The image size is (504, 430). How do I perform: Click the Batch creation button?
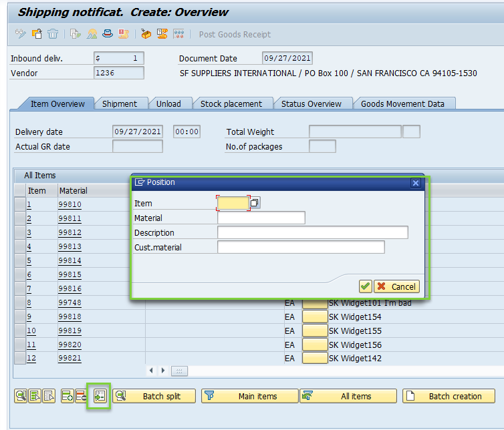tap(449, 396)
